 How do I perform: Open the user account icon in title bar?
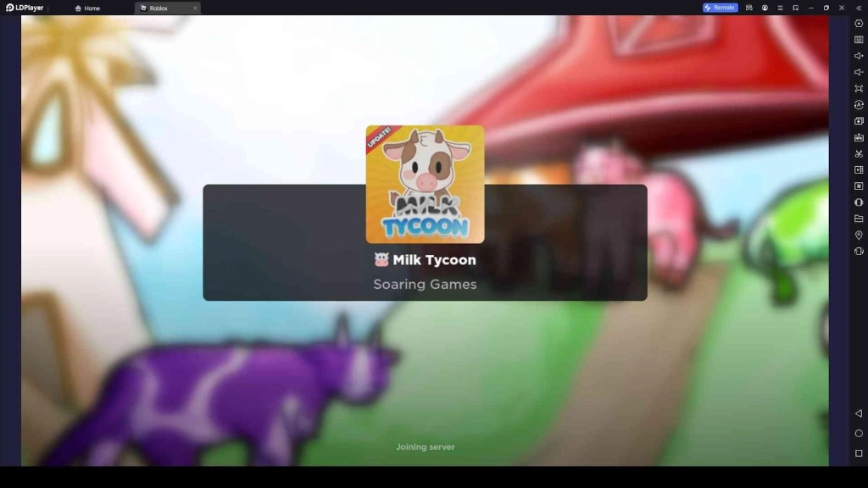point(765,8)
